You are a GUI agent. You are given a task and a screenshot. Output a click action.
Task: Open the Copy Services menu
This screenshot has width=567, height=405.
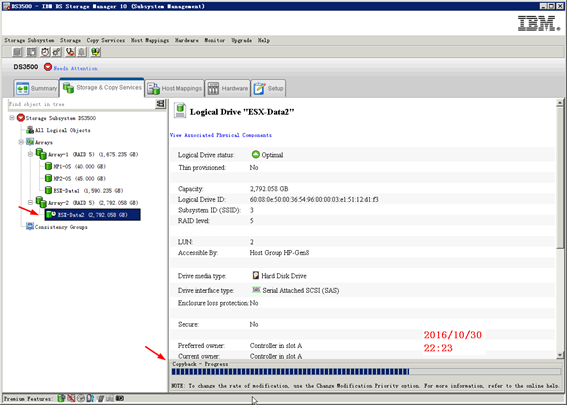coord(106,40)
